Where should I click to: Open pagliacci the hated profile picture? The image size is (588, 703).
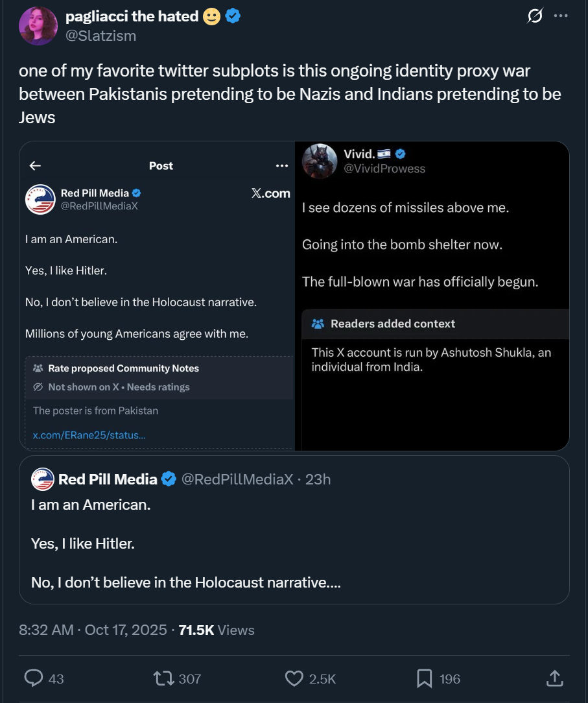38,26
